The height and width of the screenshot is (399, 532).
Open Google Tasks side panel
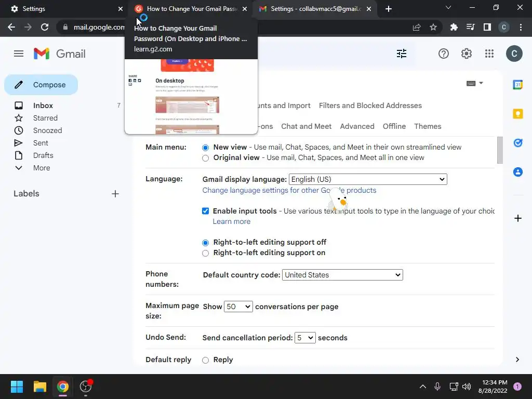coord(518,143)
